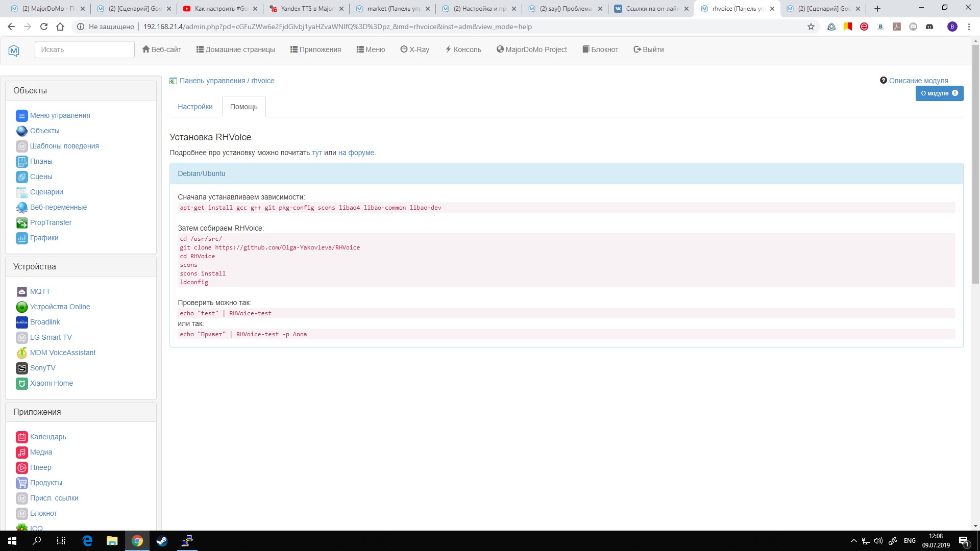Screen dimensions: 980x551
Task: Launch Steam from the taskbar
Action: tap(162, 541)
